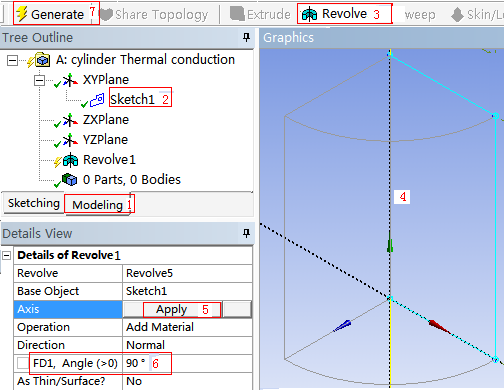Click the Operation property label
The width and height of the screenshot is (504, 390).
(43, 327)
